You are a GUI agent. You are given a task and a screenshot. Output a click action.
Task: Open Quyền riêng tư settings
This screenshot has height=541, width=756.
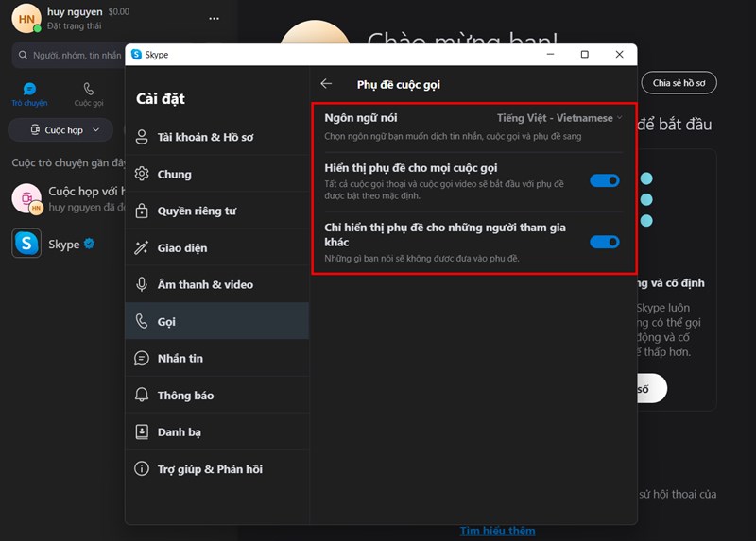[x=217, y=211]
